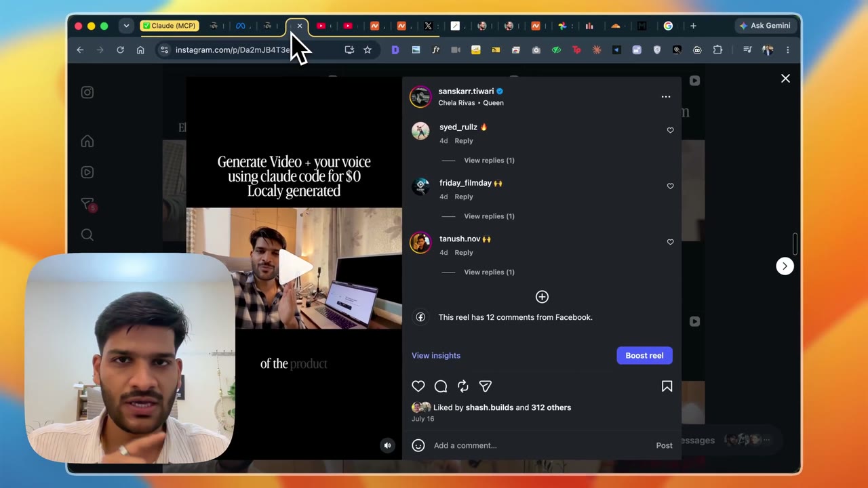
Task: Click the Boost reel button
Action: [x=644, y=356]
